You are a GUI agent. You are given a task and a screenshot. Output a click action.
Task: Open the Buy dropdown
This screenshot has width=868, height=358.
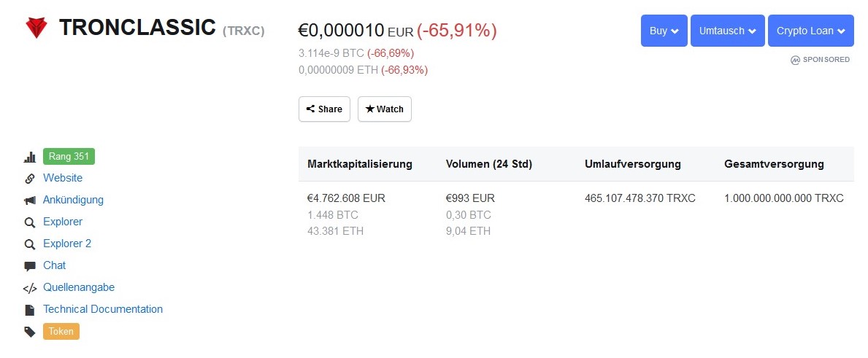pos(664,31)
